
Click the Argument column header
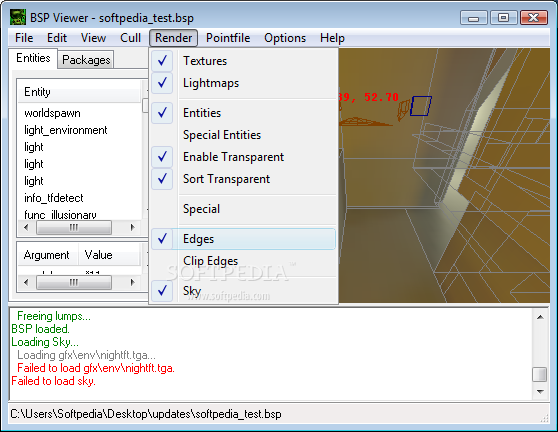coord(48,255)
